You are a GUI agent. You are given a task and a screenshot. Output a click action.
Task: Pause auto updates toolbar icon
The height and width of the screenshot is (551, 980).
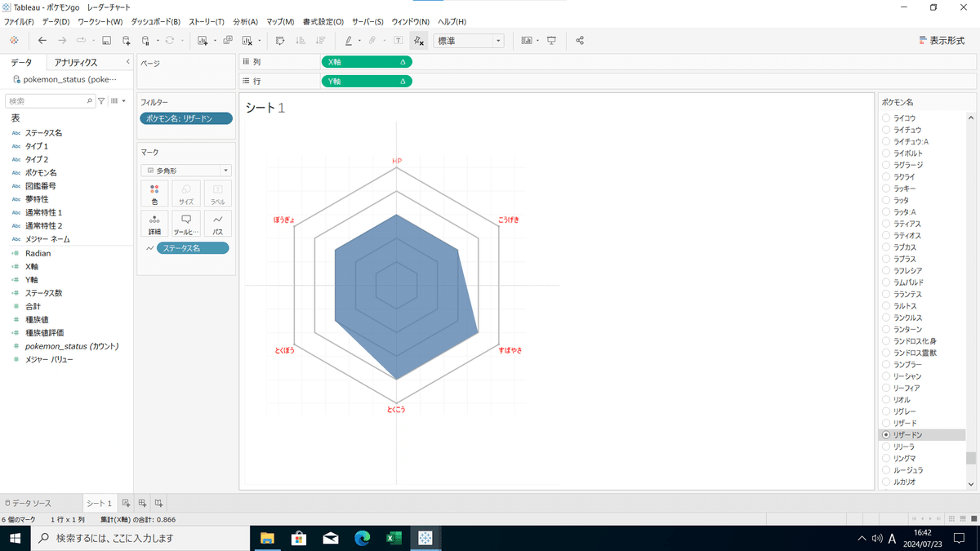145,40
